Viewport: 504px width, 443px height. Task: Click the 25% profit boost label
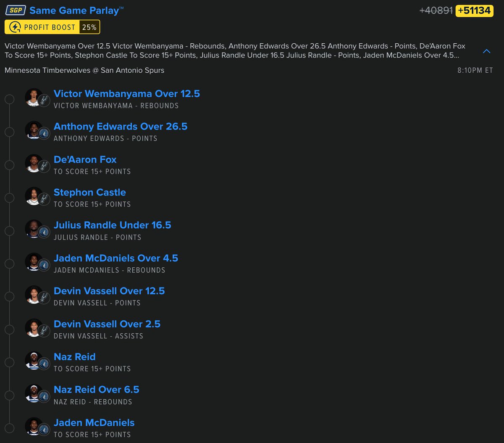click(x=89, y=27)
